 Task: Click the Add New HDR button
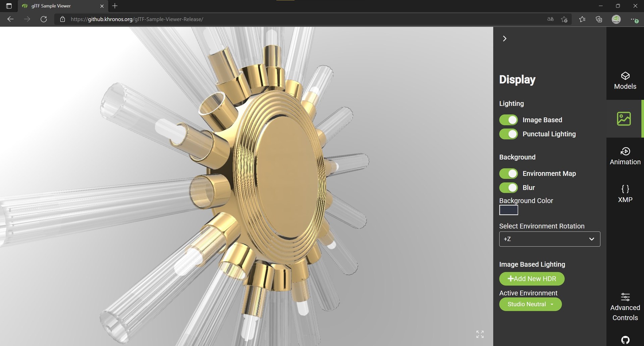pyautogui.click(x=532, y=279)
